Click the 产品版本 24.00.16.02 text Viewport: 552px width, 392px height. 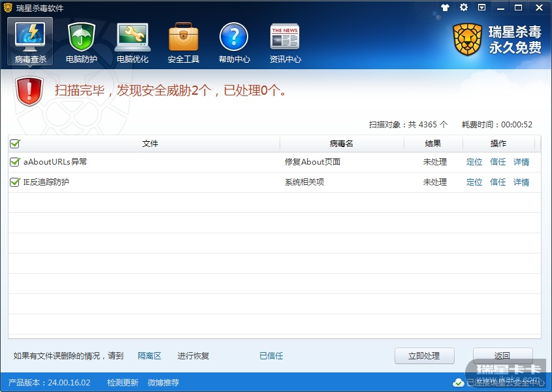point(49,382)
